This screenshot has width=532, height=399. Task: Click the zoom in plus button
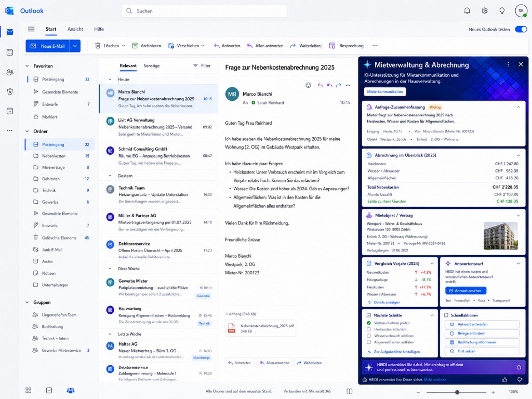tap(493, 392)
